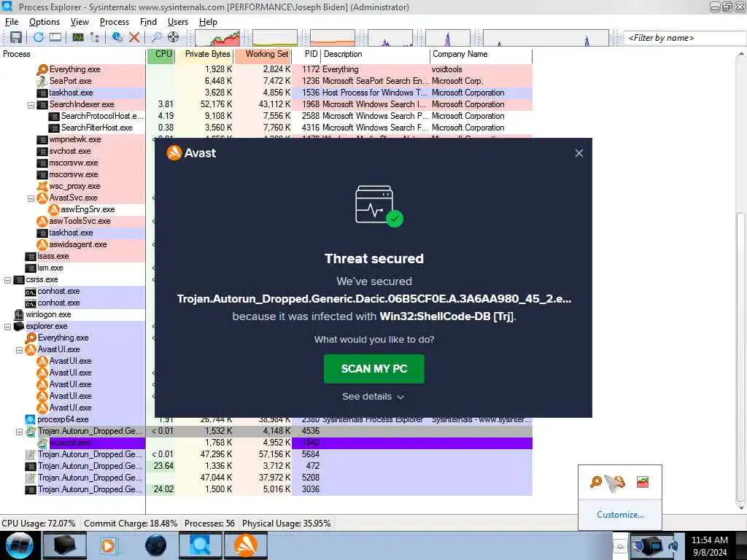Click the 'CPU Usage: 72.07%' status text

39,524
